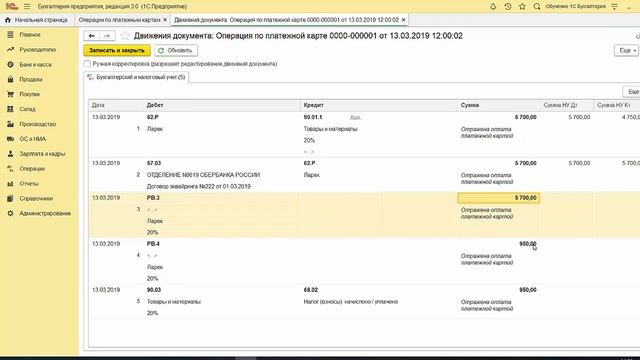The image size is (640, 360).
Task: Open the Справочники section
Action: (x=36, y=198)
